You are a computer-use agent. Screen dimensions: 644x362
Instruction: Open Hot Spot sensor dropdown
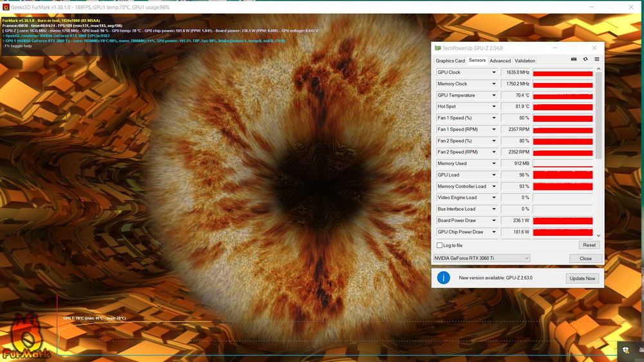494,106
